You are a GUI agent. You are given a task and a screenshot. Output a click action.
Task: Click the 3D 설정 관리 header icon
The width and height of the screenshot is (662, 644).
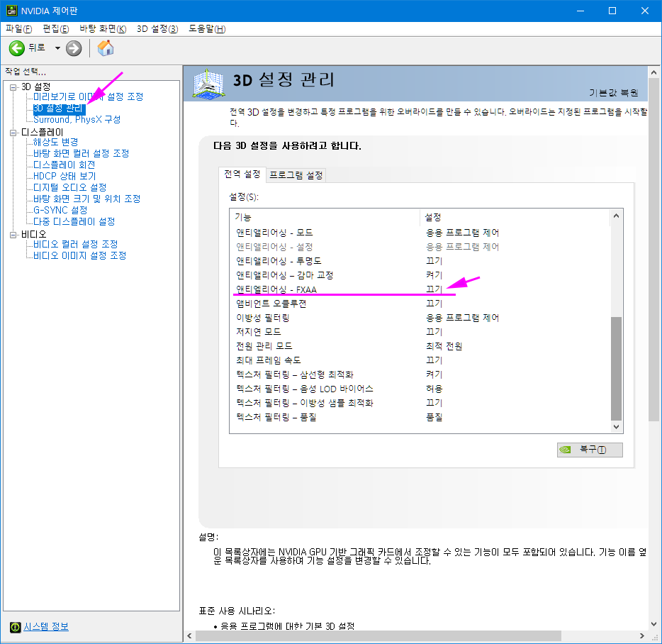pos(208,84)
